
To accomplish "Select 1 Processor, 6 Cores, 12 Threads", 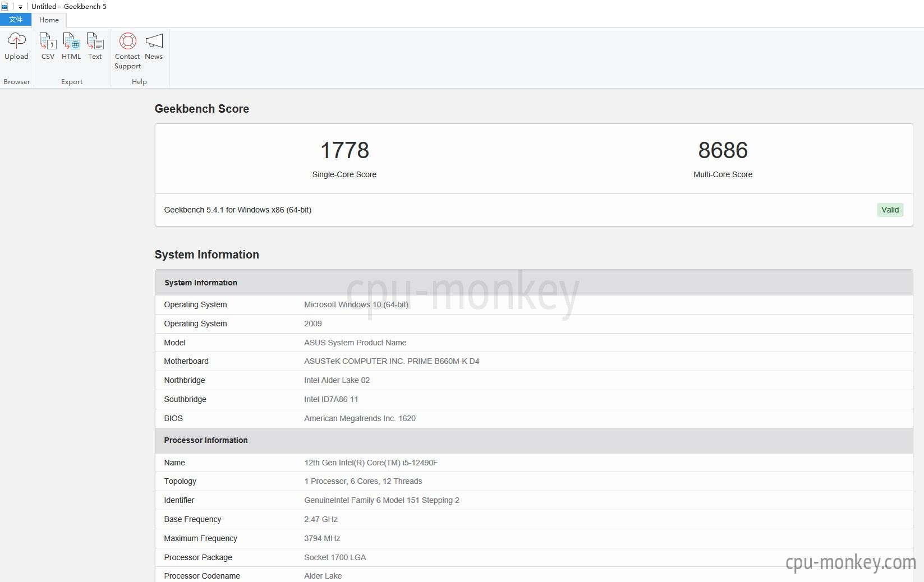I will pos(363,481).
